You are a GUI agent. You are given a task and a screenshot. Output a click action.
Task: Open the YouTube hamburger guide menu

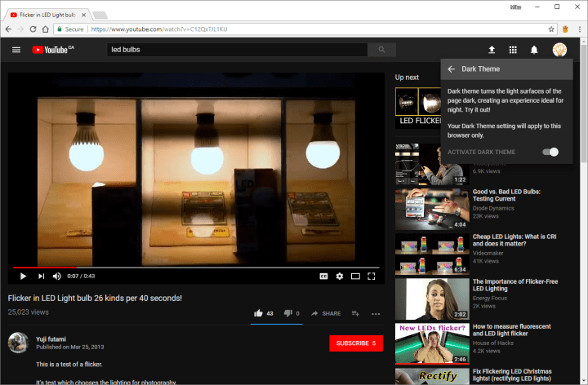tap(16, 50)
